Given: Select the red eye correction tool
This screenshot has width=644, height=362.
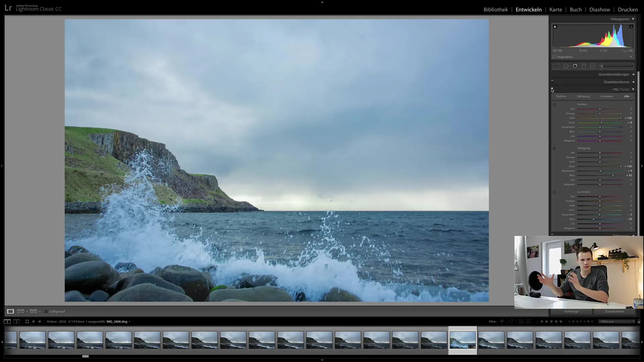Looking at the screenshot, I should coord(575,66).
